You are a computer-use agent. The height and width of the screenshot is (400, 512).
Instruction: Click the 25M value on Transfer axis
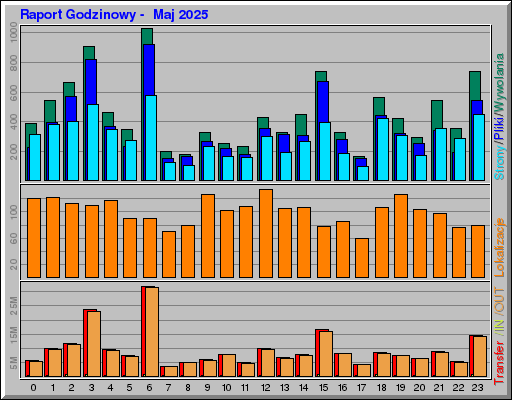(x=14, y=306)
